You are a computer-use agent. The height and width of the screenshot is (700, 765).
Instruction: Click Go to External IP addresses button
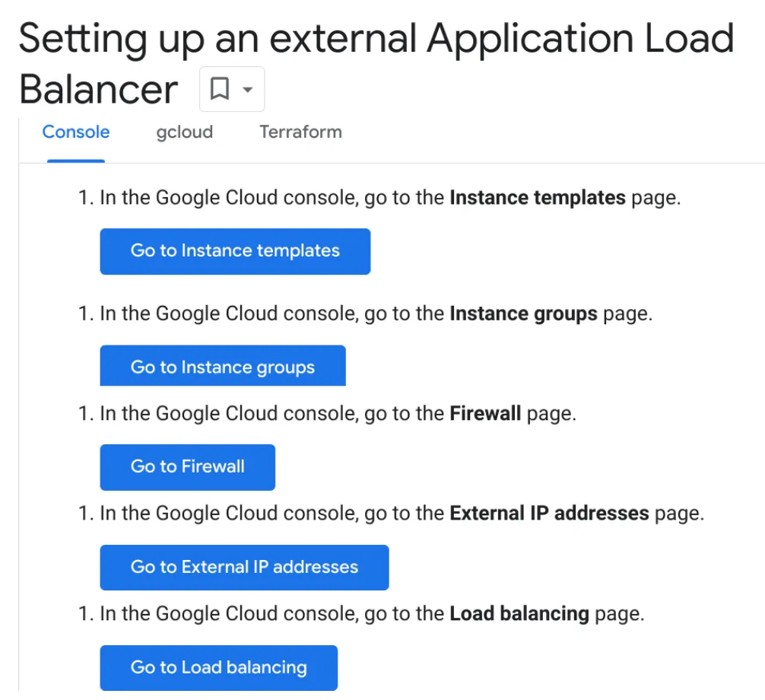(244, 567)
